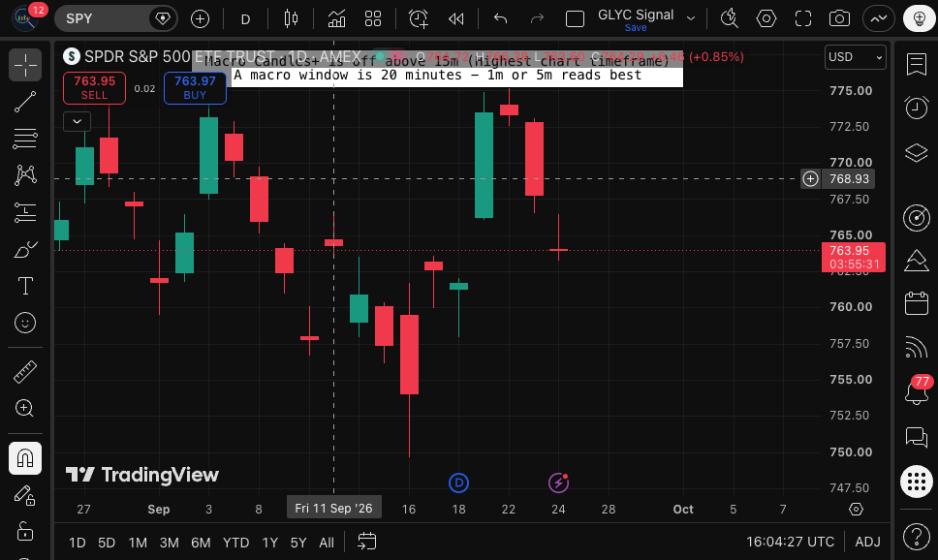Image resolution: width=938 pixels, height=560 pixels.
Task: Select the Text annotation tool
Action: point(25,286)
